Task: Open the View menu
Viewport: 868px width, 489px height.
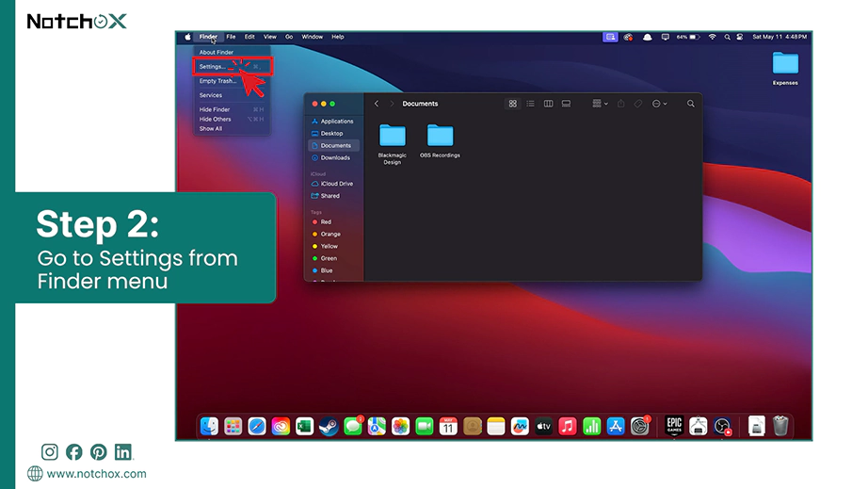Action: [x=269, y=37]
